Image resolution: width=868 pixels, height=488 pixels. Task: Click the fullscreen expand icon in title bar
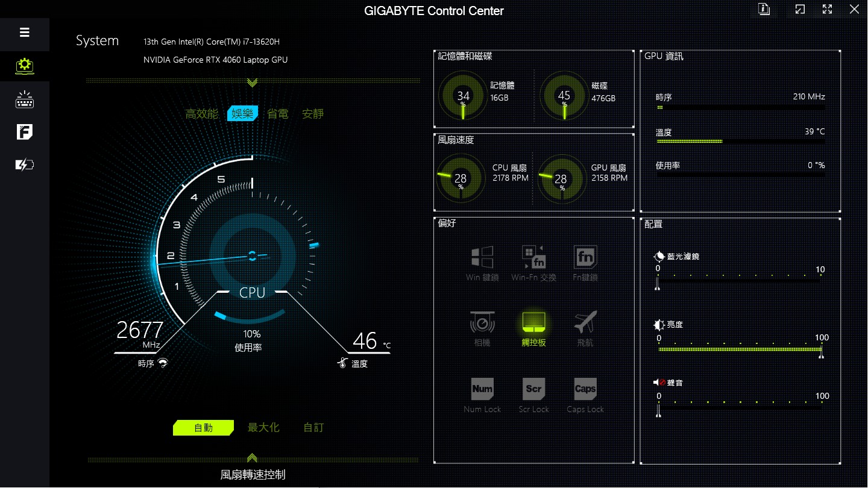coord(828,9)
